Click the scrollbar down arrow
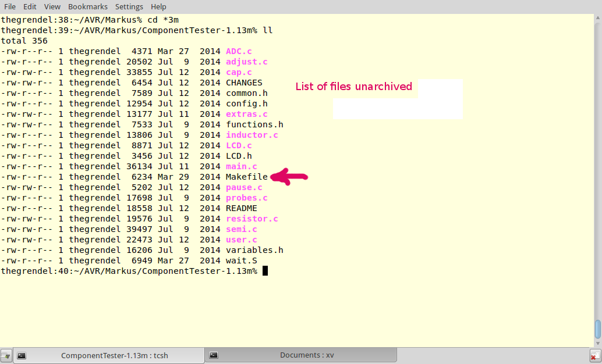Viewport: 602px width, 364px height. 597,342
